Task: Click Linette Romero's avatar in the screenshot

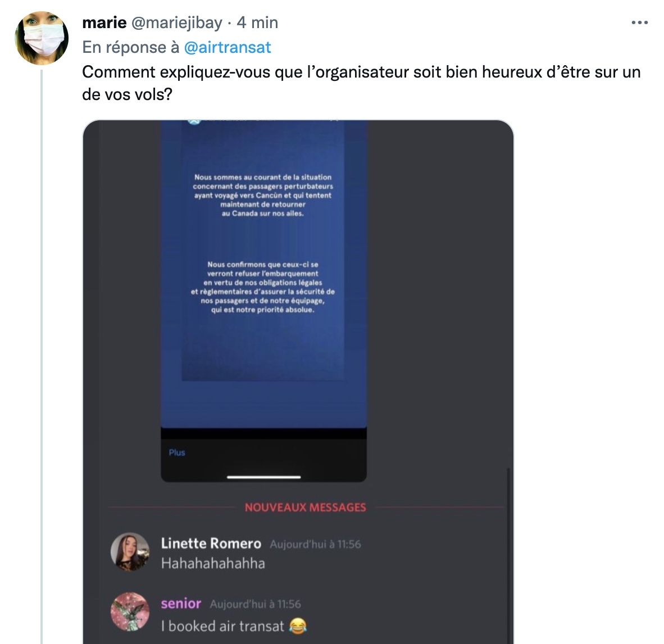Action: coord(130,552)
